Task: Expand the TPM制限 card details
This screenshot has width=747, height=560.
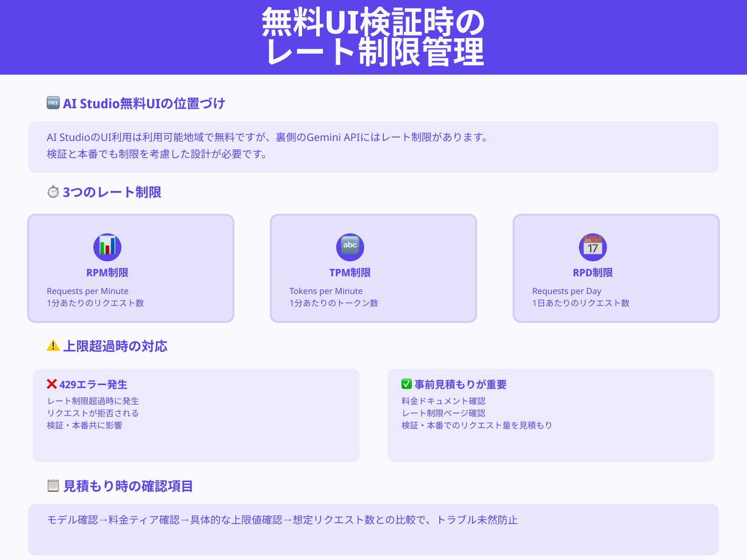Action: 373,268
